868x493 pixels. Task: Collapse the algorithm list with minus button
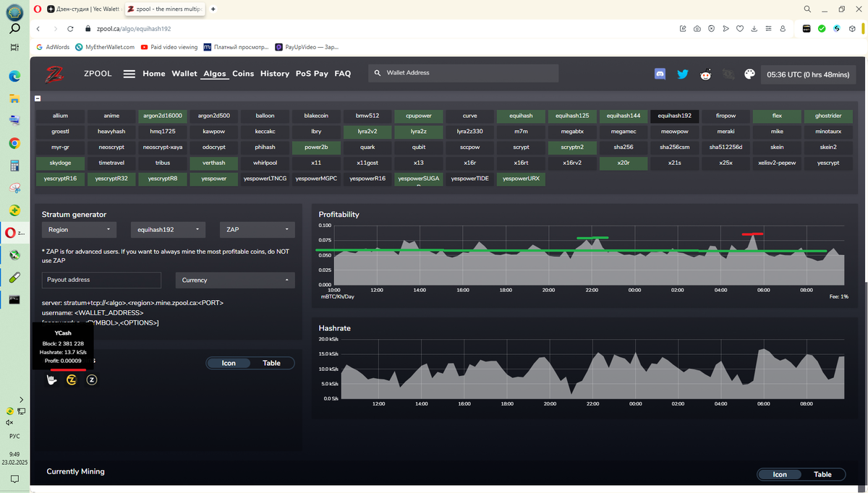pyautogui.click(x=38, y=99)
